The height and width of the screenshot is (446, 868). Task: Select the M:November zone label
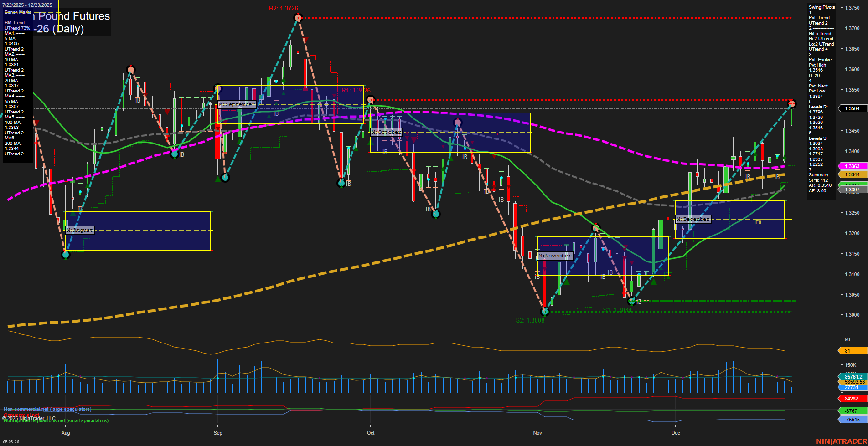point(554,256)
